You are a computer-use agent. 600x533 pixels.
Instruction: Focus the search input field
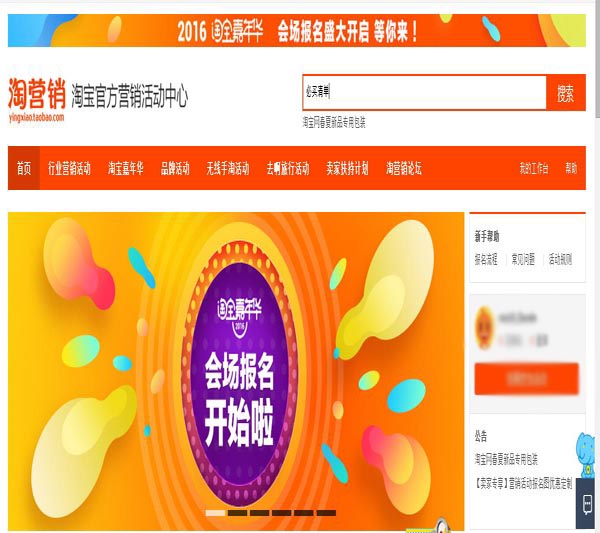[x=424, y=92]
